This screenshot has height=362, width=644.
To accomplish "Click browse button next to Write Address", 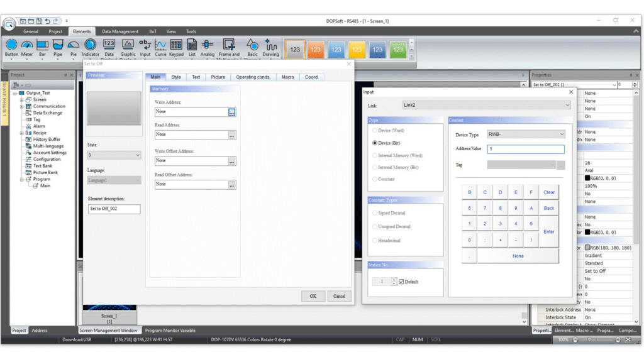I will [232, 112].
